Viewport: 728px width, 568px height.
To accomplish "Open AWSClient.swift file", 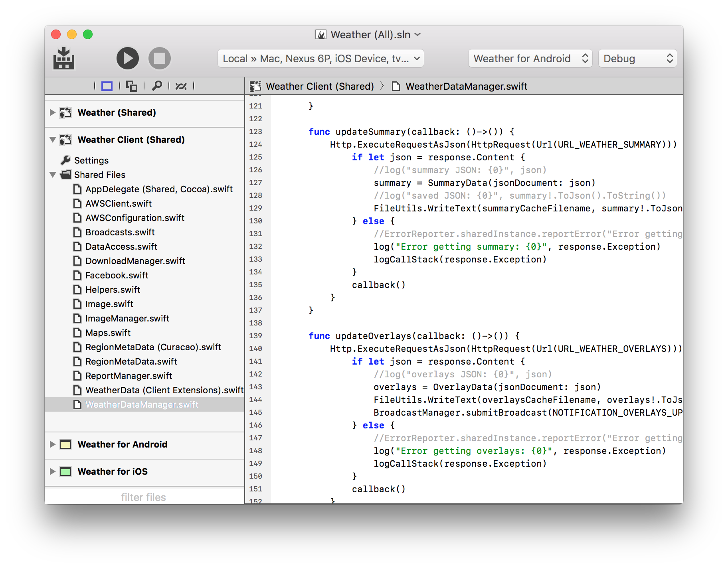I will click(x=119, y=203).
